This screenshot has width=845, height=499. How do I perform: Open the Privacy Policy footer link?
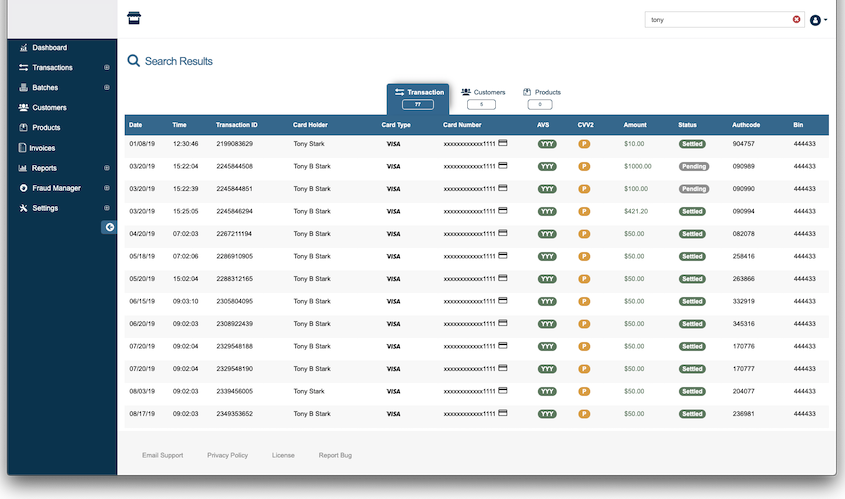(227, 455)
